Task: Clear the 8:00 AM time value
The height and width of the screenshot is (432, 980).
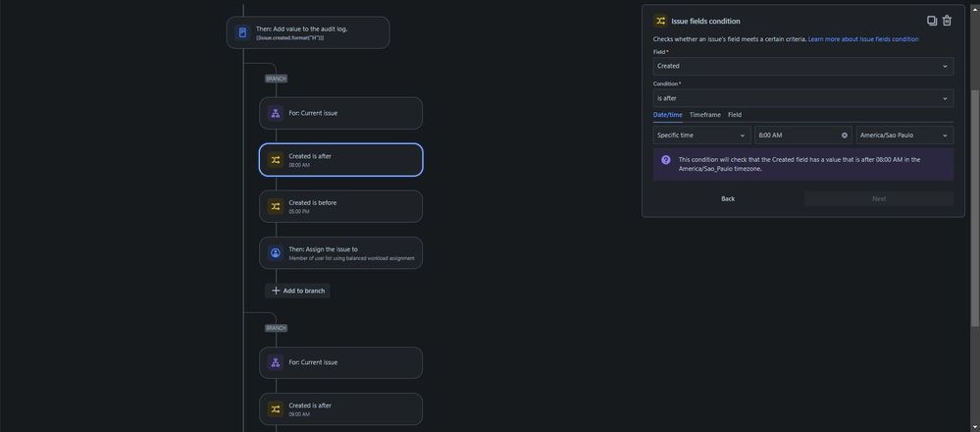Action: click(845, 135)
